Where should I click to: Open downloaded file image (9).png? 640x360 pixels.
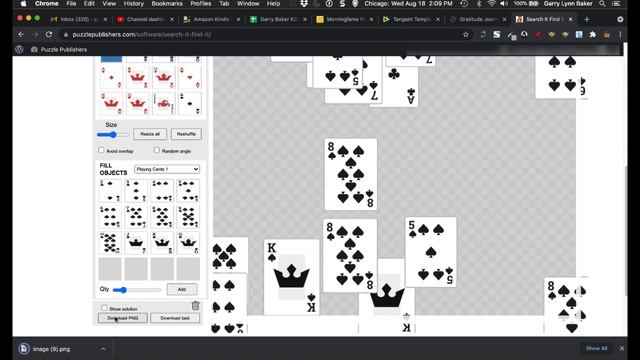pos(51,349)
